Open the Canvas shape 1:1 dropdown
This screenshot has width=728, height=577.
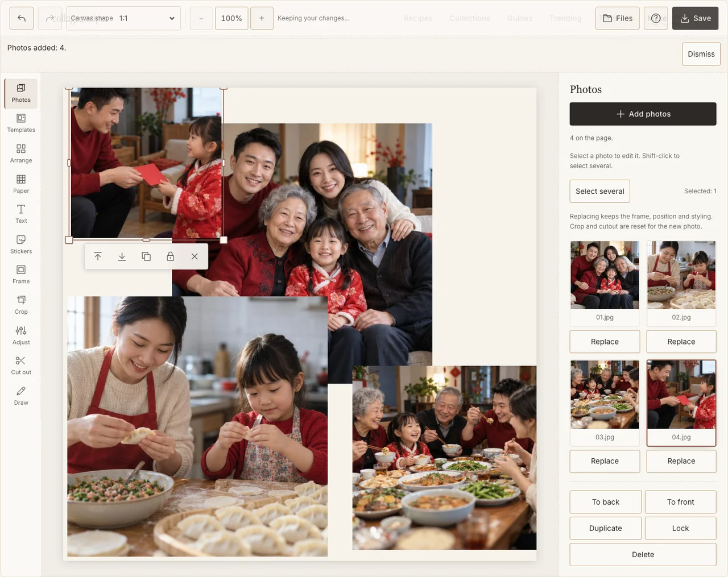pyautogui.click(x=123, y=18)
